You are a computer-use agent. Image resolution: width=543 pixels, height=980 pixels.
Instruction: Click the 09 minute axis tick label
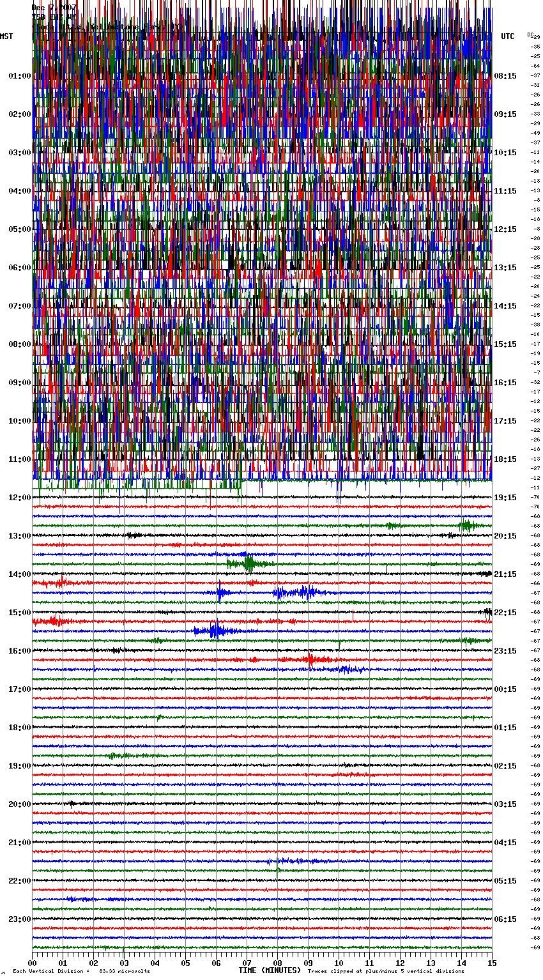click(308, 963)
